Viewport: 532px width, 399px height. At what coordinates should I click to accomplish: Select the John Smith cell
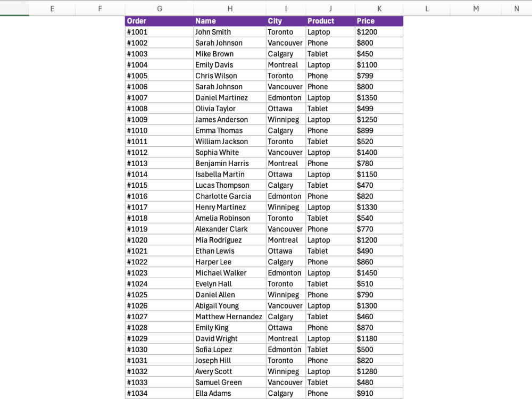coord(230,32)
